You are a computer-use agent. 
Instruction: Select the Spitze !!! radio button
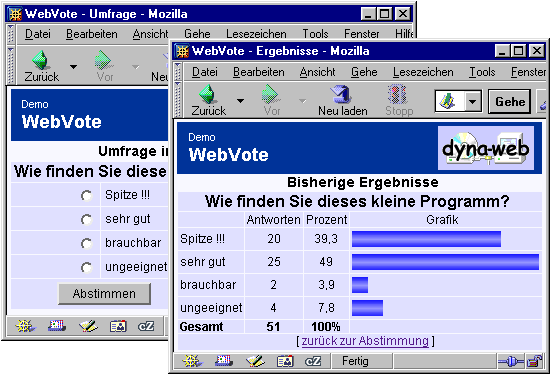point(86,195)
